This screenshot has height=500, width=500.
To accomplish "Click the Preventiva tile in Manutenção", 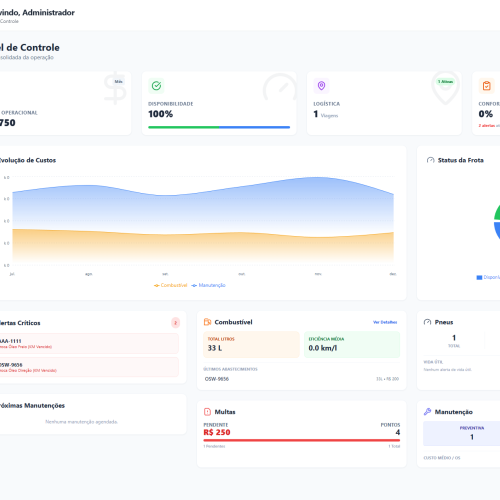I will (x=463, y=433).
